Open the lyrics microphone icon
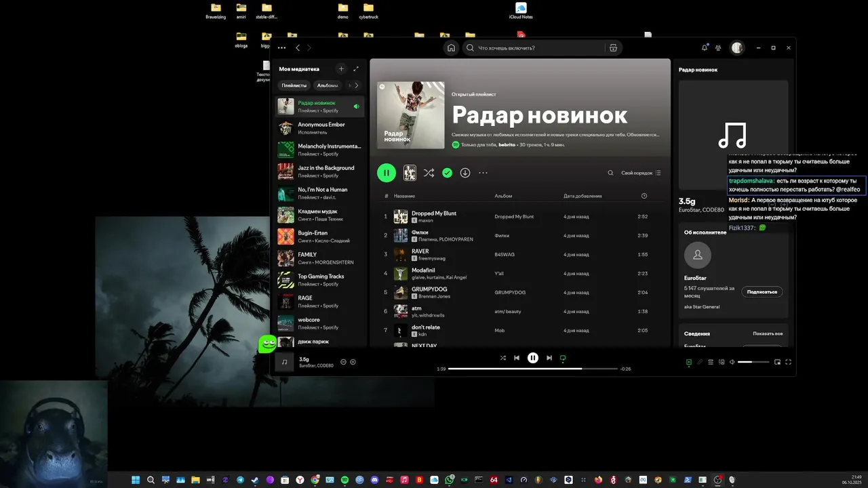This screenshot has height=488, width=868. point(700,362)
